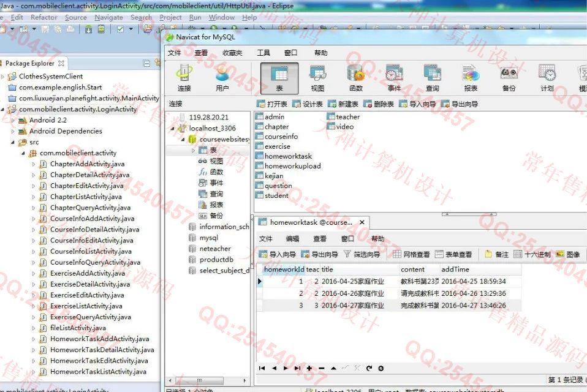Open the 备份 (Backup) toolbar icon
The width and height of the screenshot is (587, 392).
click(x=509, y=78)
